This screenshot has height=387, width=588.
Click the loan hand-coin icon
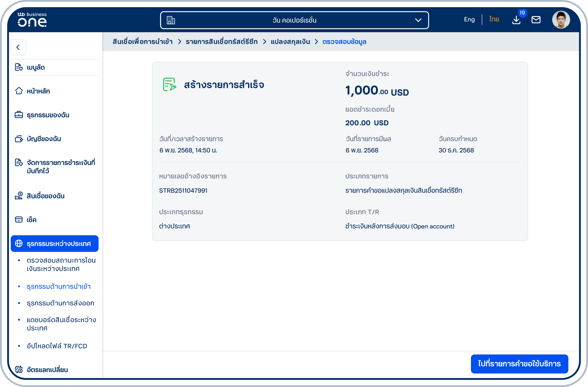pos(19,196)
